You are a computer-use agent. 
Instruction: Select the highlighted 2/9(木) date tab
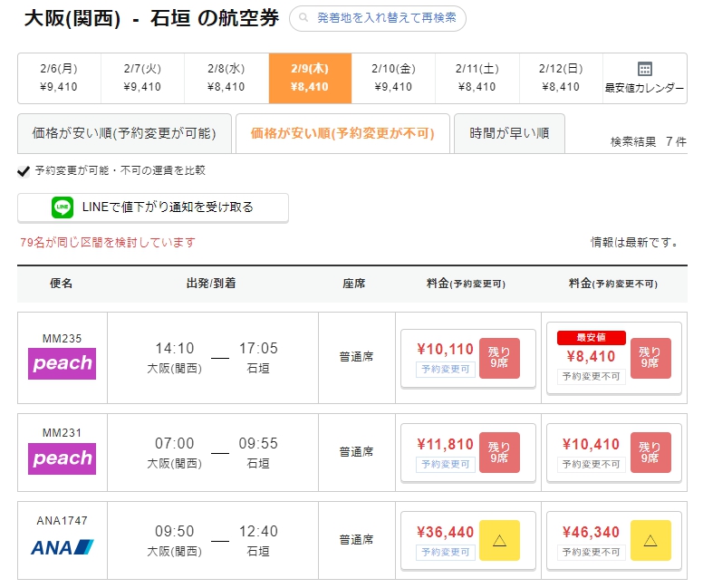pos(310,78)
